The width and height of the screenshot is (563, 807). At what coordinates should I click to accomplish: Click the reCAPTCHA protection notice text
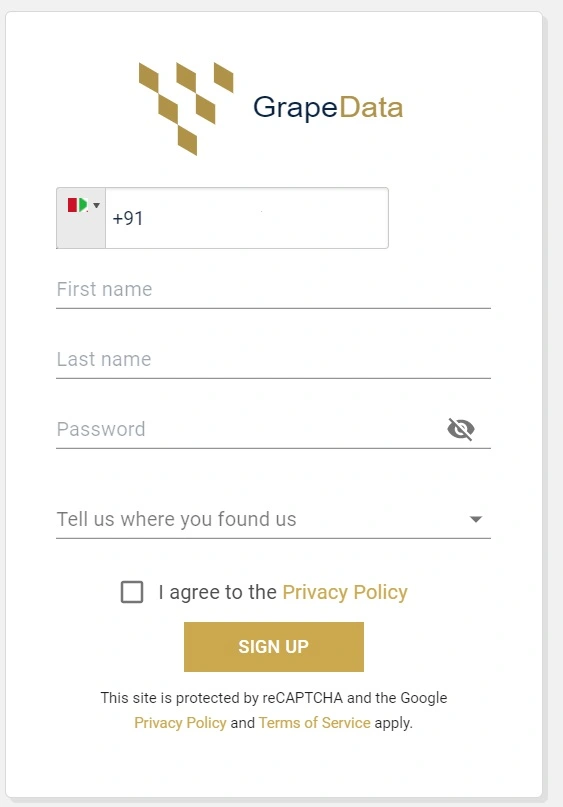click(x=274, y=698)
